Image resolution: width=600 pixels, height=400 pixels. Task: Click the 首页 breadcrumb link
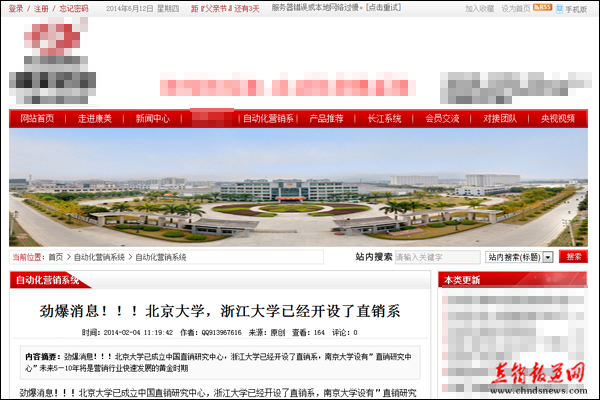click(56, 257)
